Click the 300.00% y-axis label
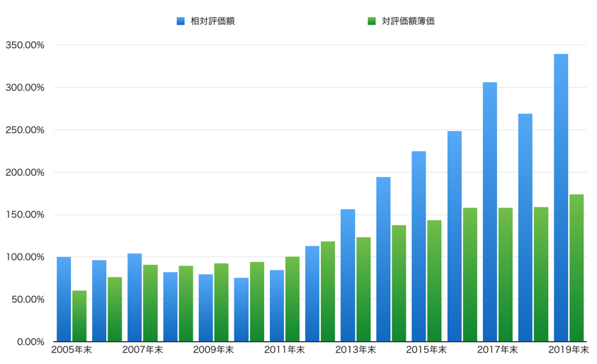This screenshot has width=597, height=364. [25, 88]
